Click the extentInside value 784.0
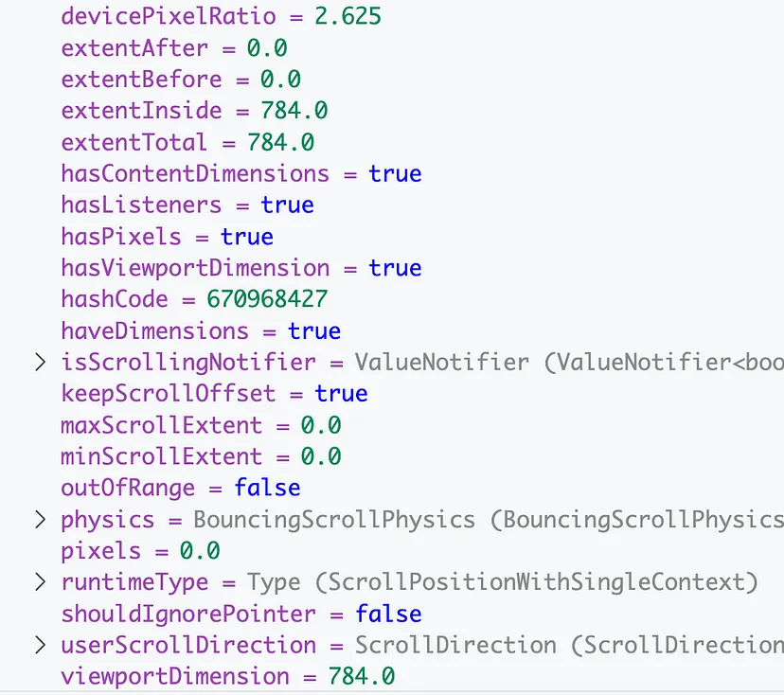 pos(294,111)
